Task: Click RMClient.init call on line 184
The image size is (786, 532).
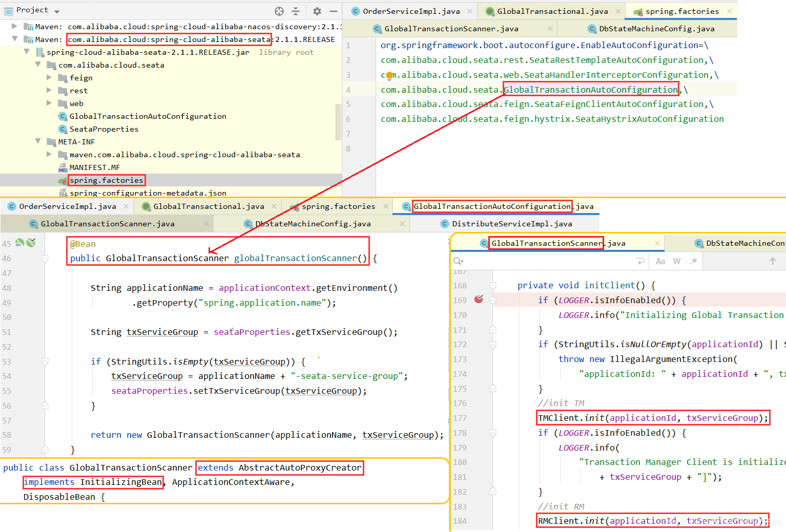Action: pyautogui.click(x=653, y=521)
